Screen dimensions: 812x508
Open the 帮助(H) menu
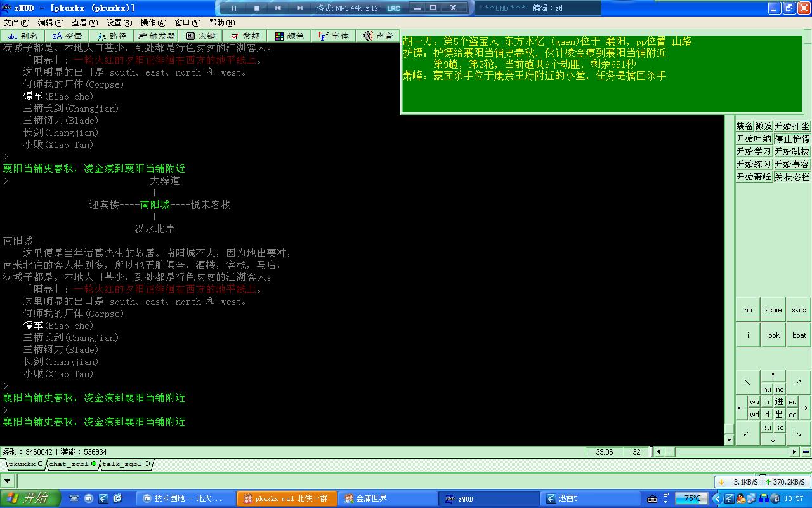(x=221, y=23)
